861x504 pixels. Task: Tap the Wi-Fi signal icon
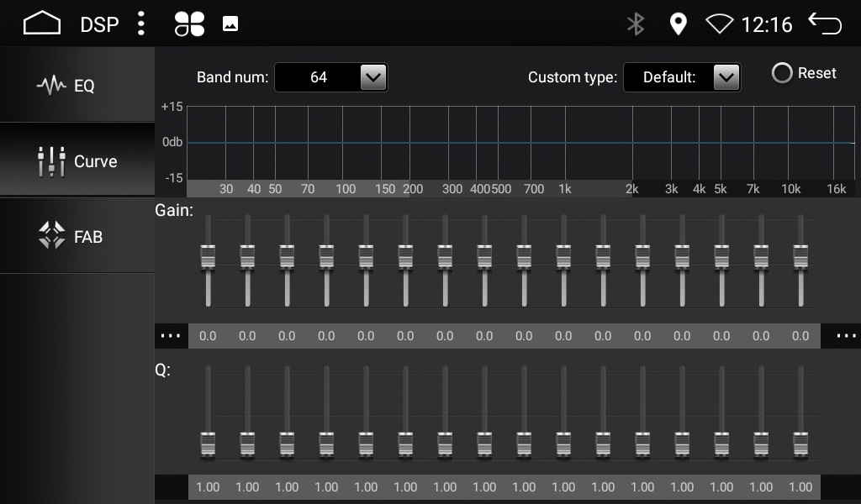(719, 24)
